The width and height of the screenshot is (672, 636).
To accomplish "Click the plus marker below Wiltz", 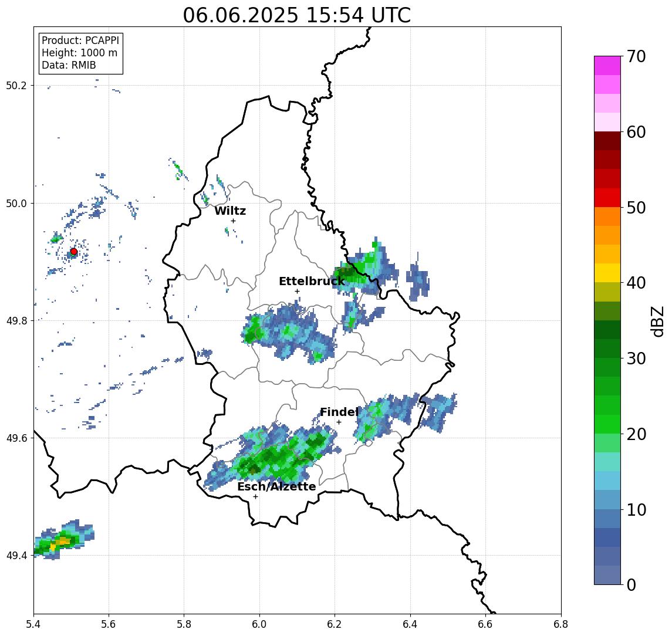I will (233, 221).
